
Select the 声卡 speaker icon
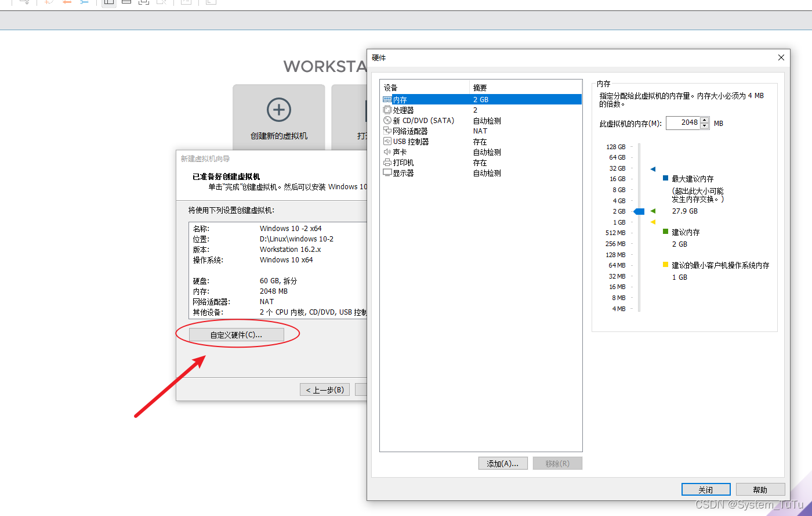click(387, 152)
